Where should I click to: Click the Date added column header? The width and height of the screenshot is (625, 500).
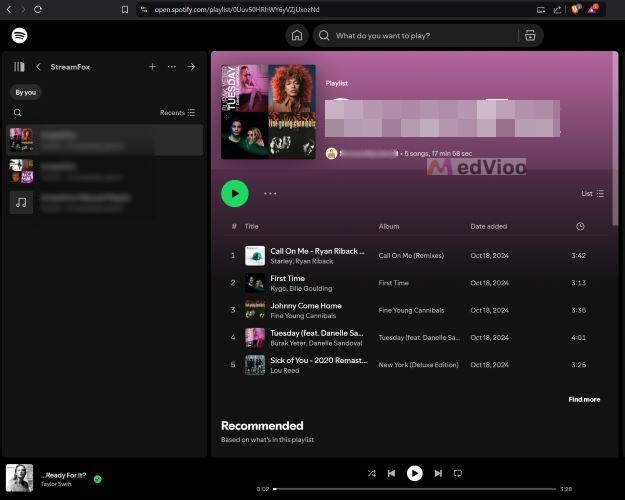(489, 226)
